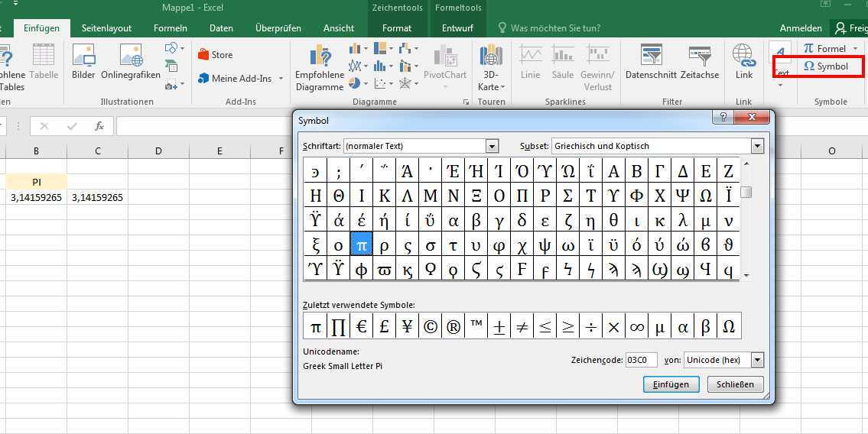Insert a statistic histogram chart

point(380,66)
